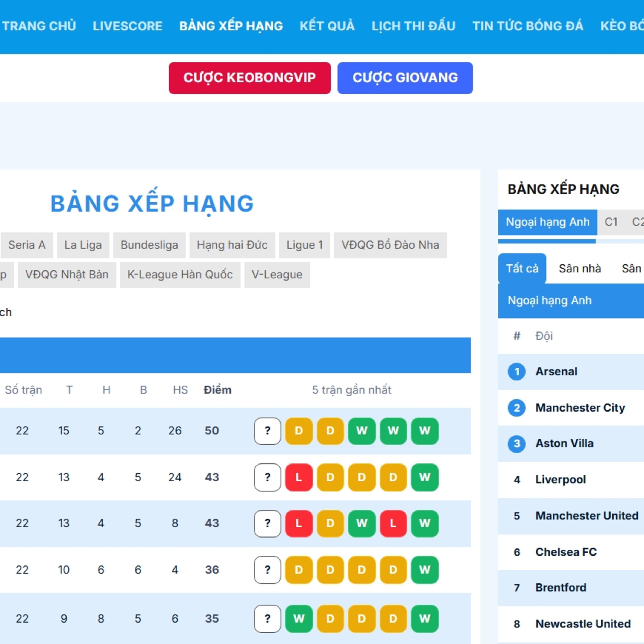Click ? badge in 36-point row
Image resolution: width=644 pixels, height=644 pixels.
[267, 570]
